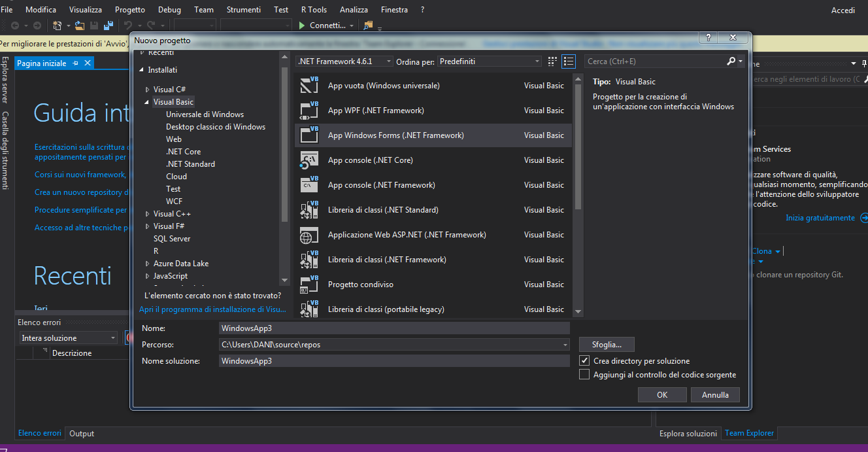Select the Applicazione Web ASP.NET template icon
Viewport: 868px width, 452px height.
tap(309, 234)
